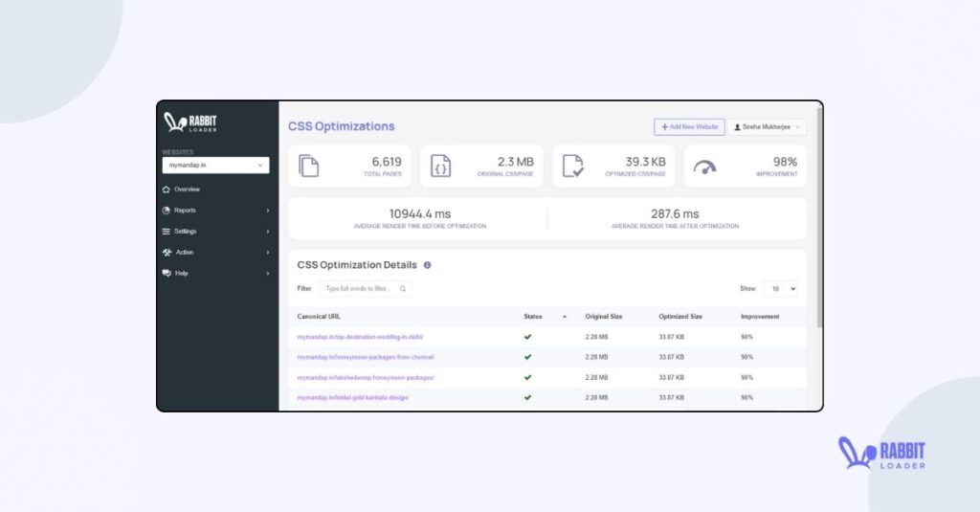The image size is (980, 512).
Task: Click the Original CSS/Page braces file icon
Action: [440, 167]
